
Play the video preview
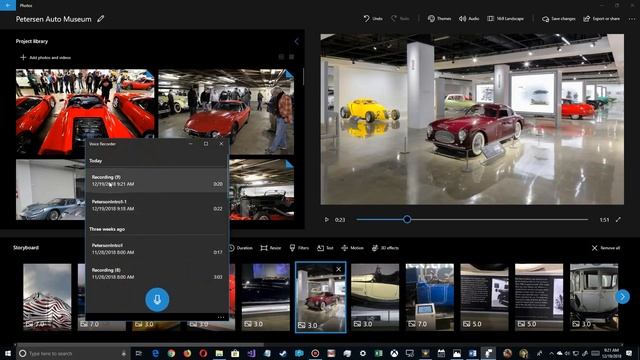(x=327, y=220)
